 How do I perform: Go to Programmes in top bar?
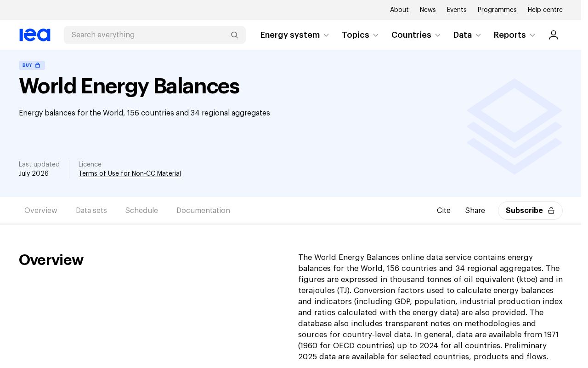(497, 10)
